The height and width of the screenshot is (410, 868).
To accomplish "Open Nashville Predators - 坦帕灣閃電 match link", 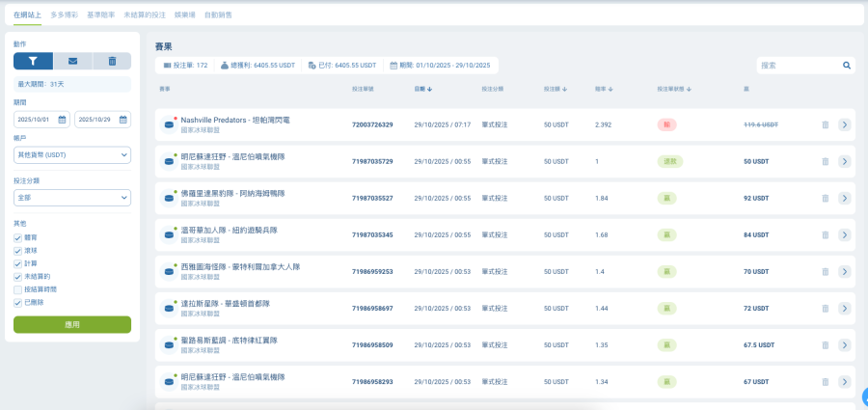I will coord(235,120).
